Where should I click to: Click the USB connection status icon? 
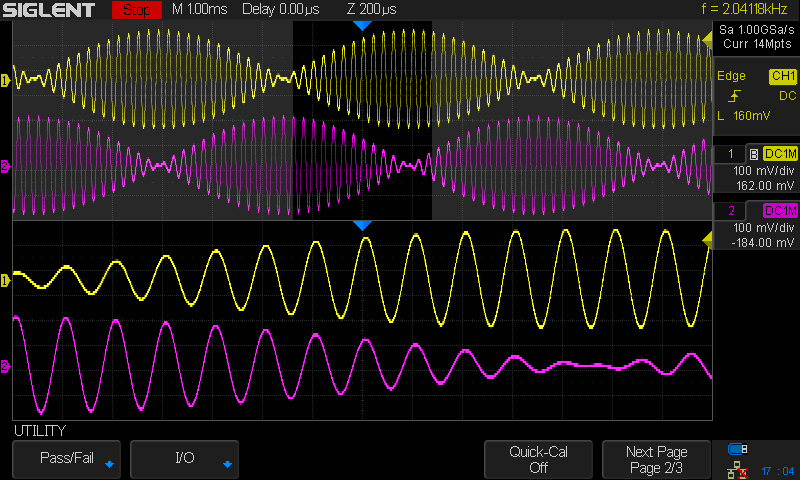coord(738,449)
